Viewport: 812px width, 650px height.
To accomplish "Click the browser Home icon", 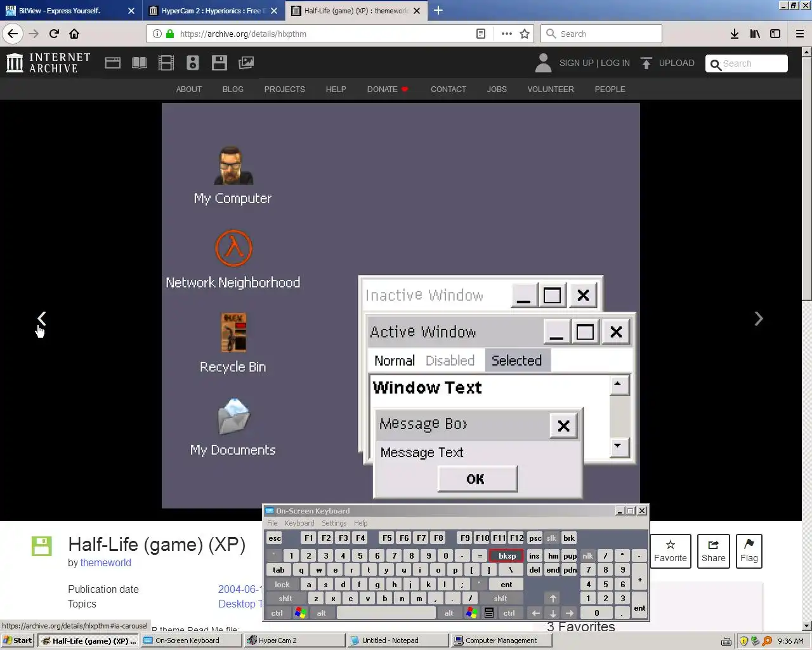I will tap(74, 34).
